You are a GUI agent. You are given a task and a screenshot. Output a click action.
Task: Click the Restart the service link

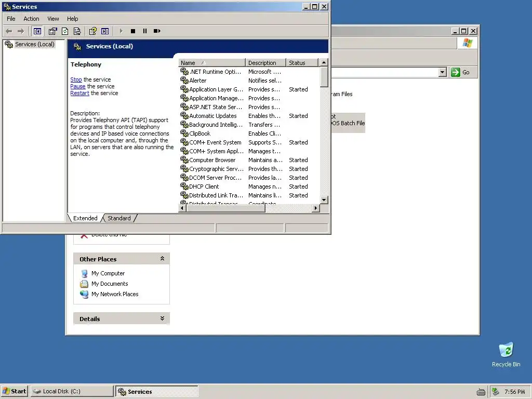click(x=79, y=93)
